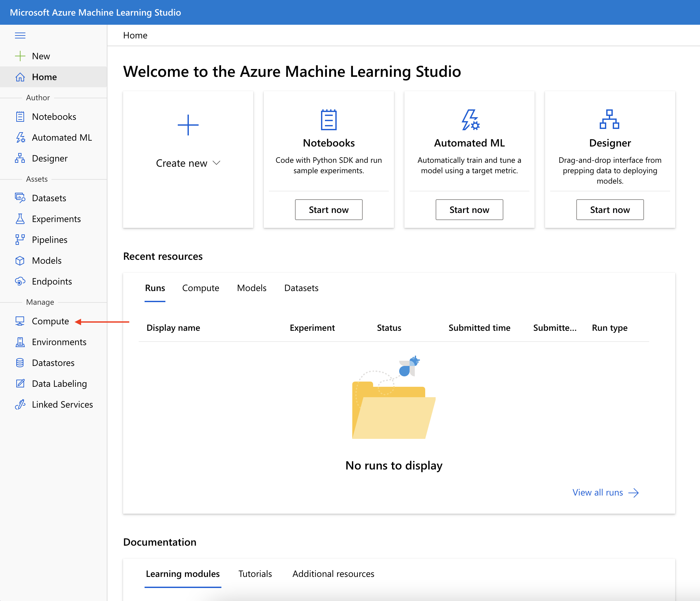Click the Linked Services link icon
Screen dimensions: 700x601
[20, 404]
